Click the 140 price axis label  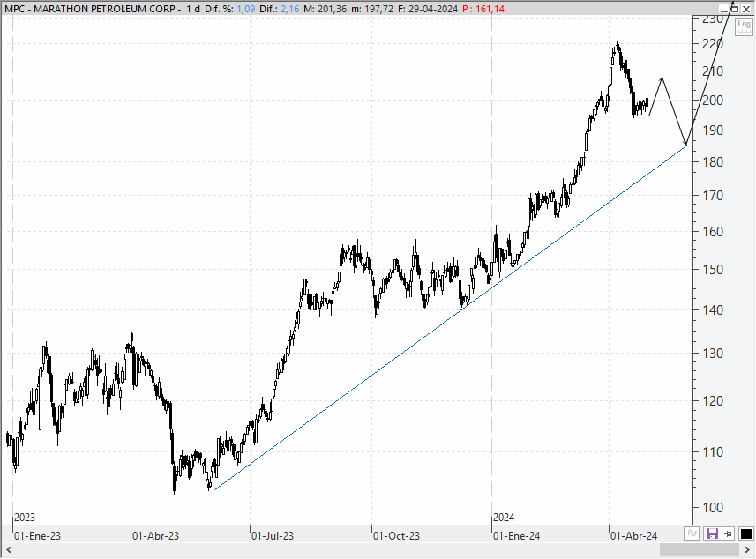[x=713, y=310]
